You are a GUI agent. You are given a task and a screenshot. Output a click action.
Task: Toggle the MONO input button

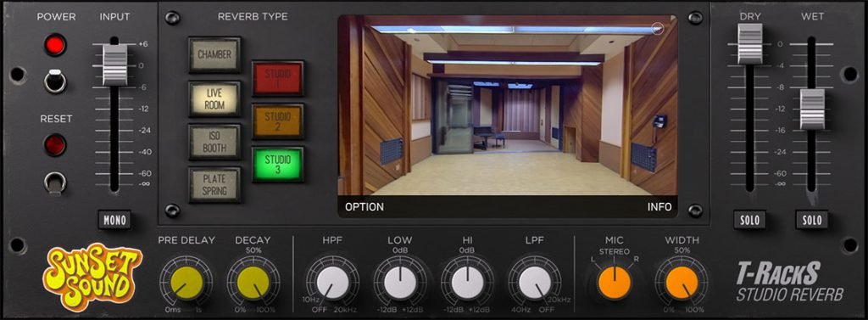click(115, 220)
